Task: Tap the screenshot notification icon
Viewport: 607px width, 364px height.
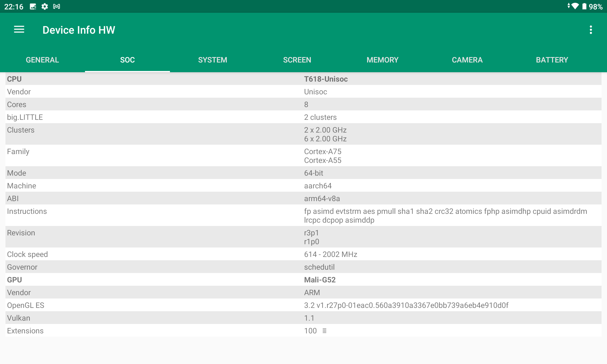Action: coord(33,6)
